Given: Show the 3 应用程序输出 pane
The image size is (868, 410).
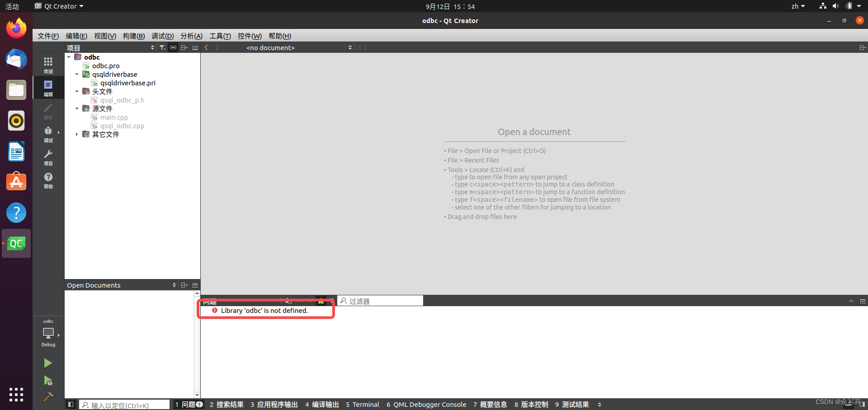Looking at the screenshot, I should (274, 405).
